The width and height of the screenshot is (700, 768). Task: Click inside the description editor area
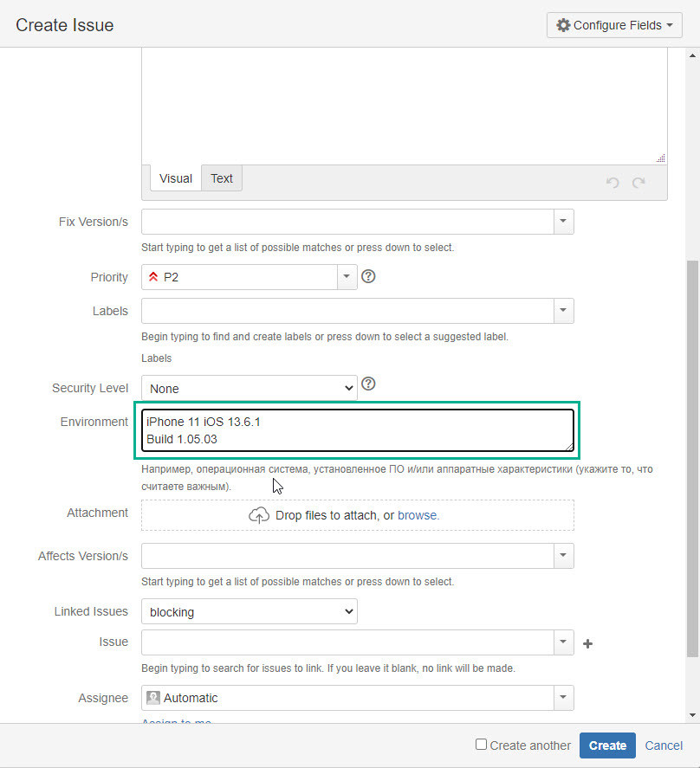tap(405, 106)
